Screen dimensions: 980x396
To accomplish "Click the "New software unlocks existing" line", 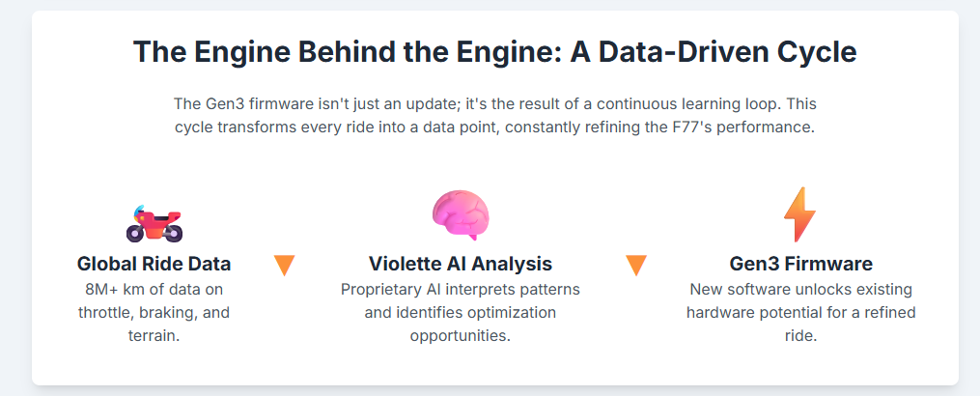I will (800, 289).
